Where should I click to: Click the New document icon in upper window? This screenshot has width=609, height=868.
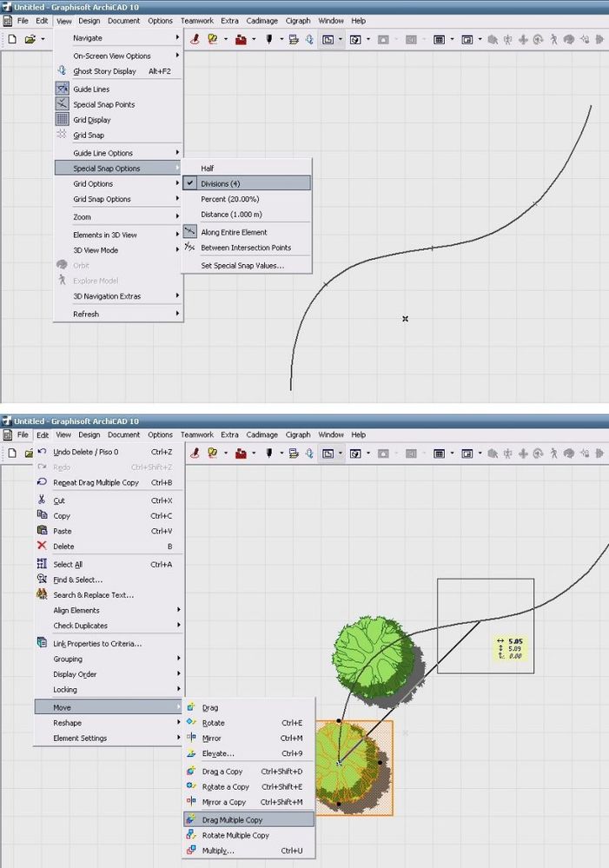(12, 39)
